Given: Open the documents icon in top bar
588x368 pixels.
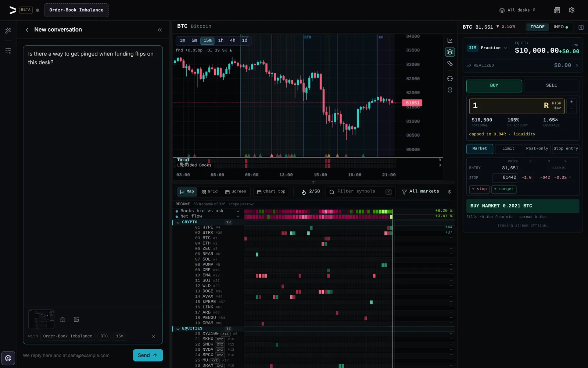Looking at the screenshot, I should pos(557,10).
